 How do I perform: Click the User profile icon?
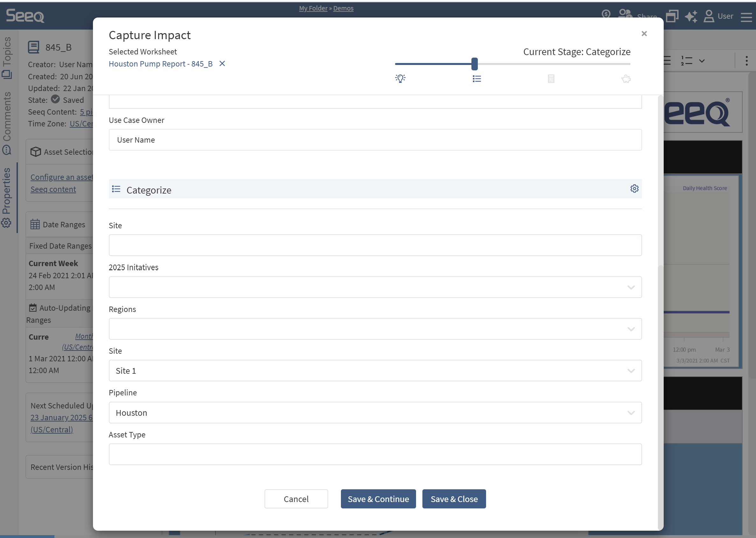click(x=709, y=16)
